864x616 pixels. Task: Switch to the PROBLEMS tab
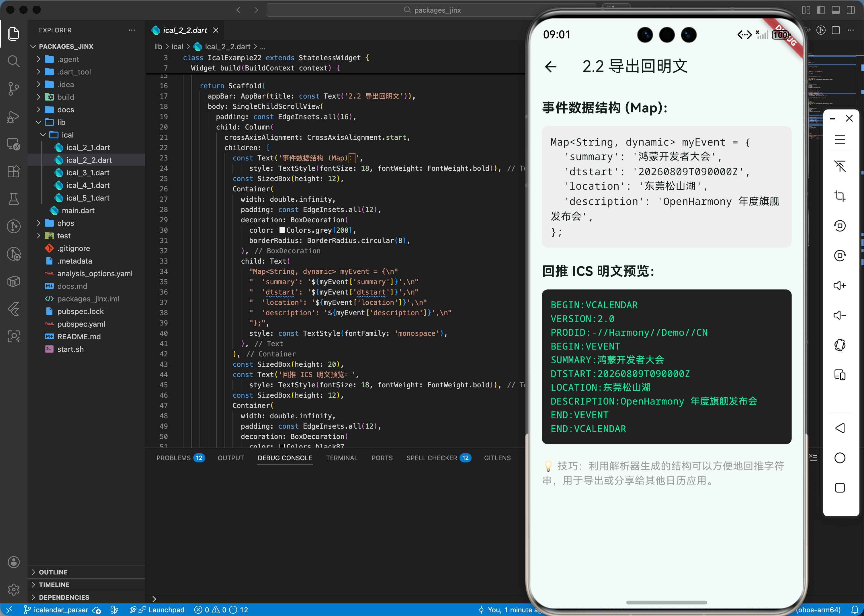pos(173,458)
